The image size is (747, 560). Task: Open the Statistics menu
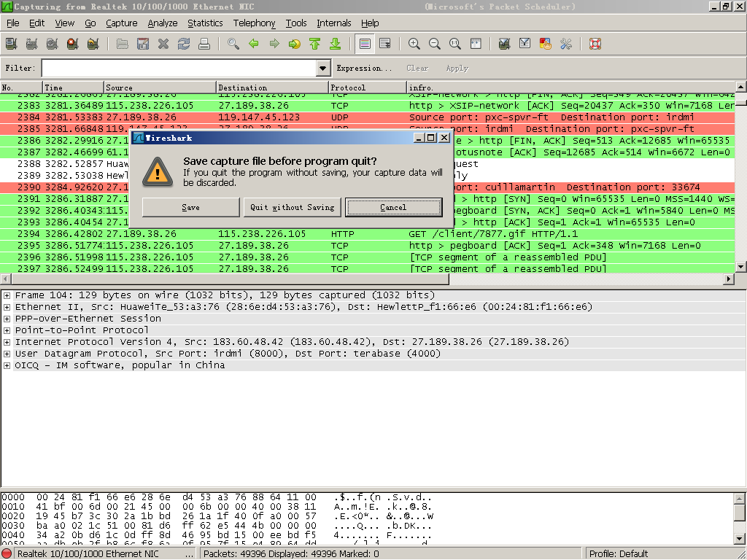coord(205,23)
